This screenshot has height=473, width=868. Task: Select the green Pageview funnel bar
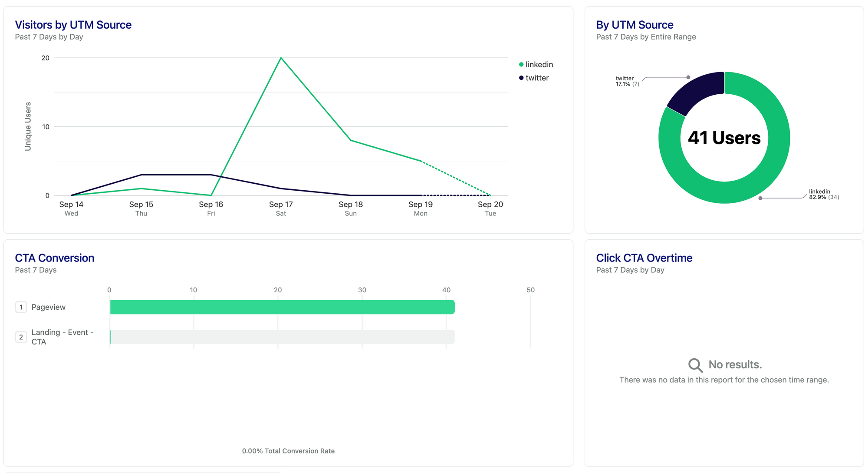[282, 307]
